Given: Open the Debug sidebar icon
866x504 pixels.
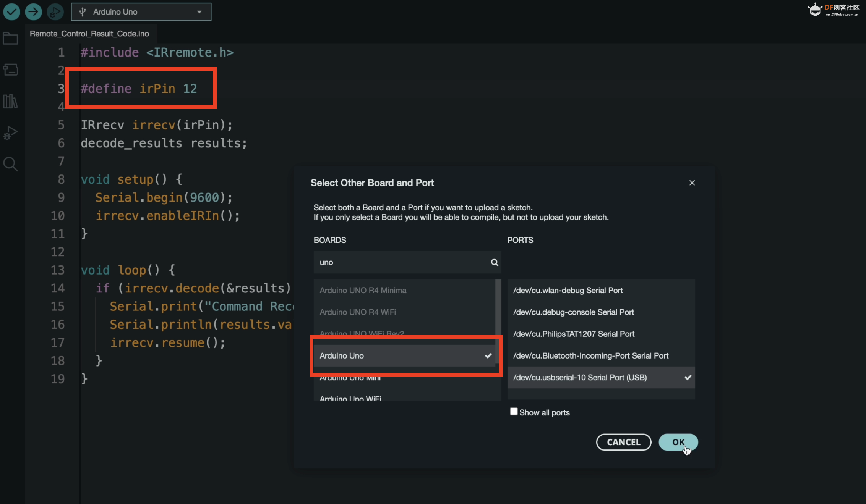Looking at the screenshot, I should coord(10,132).
